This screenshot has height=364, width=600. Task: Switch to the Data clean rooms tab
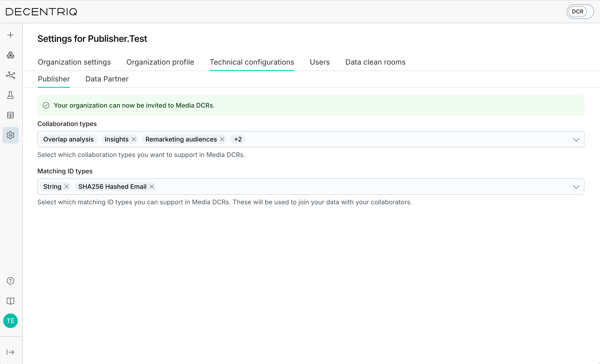tap(375, 62)
